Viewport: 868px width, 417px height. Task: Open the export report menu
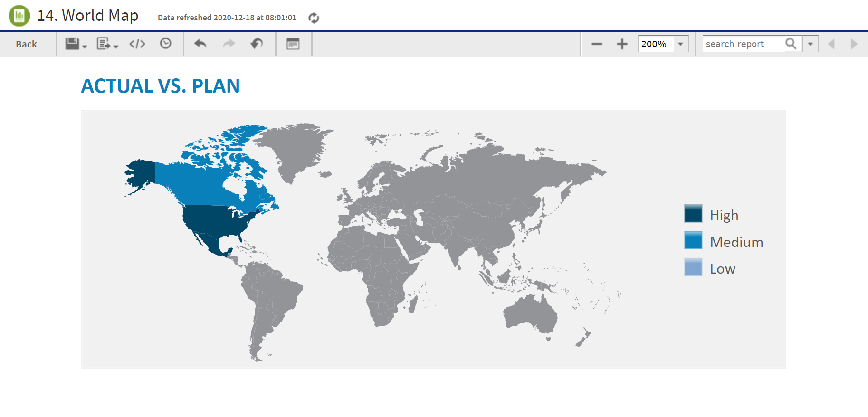[107, 44]
